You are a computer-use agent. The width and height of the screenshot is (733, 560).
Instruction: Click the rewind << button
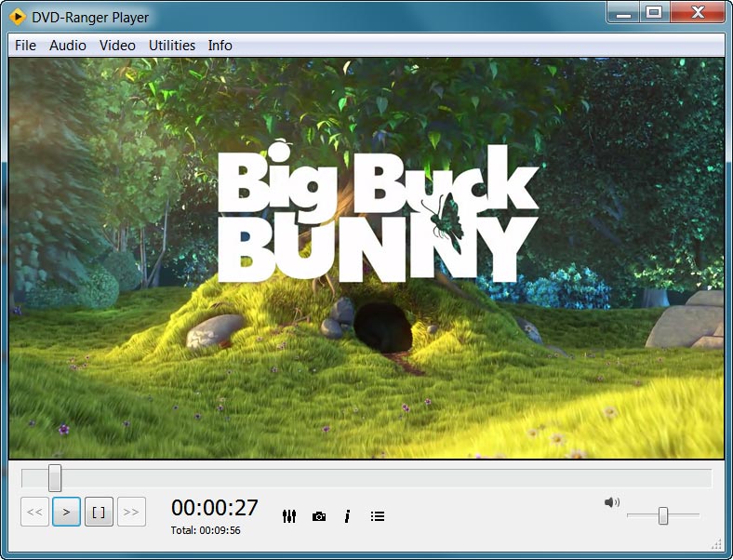(x=34, y=512)
